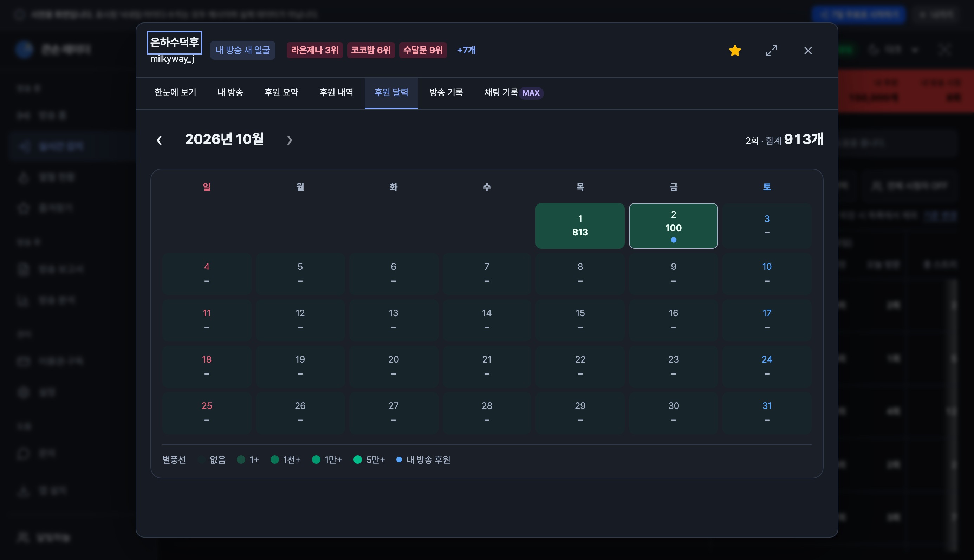Click the 1+ legend color dot

[241, 460]
